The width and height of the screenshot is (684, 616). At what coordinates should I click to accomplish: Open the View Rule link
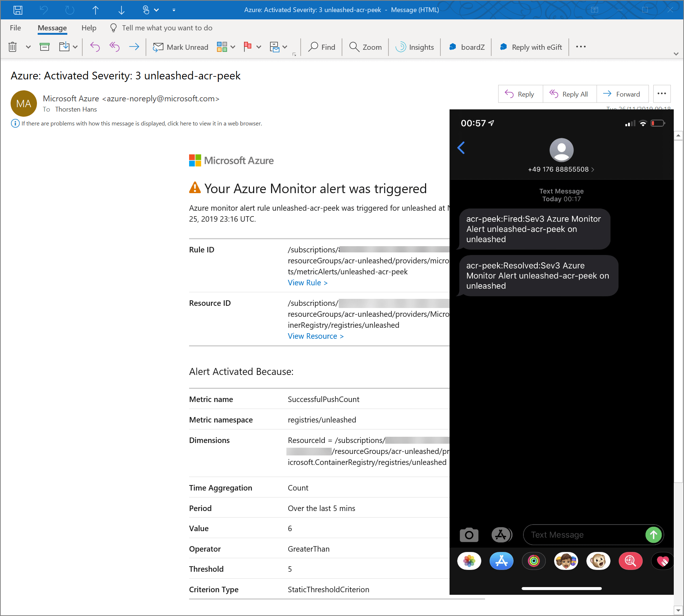click(307, 282)
